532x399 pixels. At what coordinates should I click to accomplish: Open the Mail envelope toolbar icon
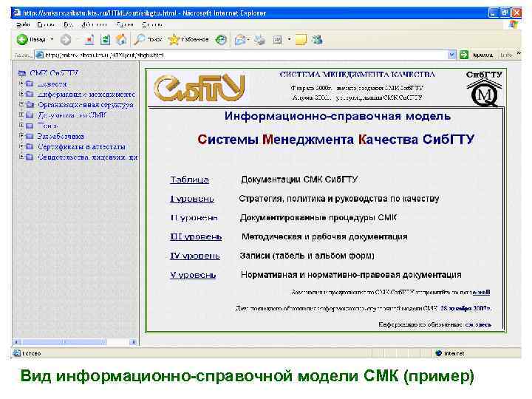click(x=239, y=40)
